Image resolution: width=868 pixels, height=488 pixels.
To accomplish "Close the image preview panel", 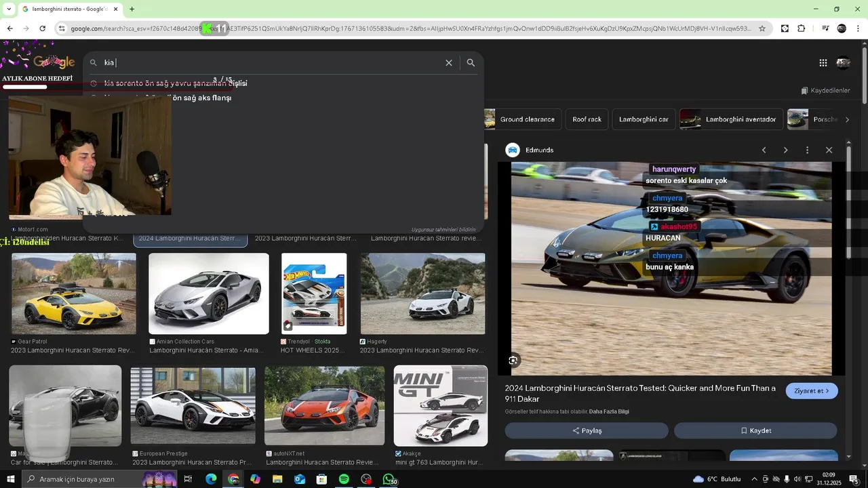I will coord(829,150).
